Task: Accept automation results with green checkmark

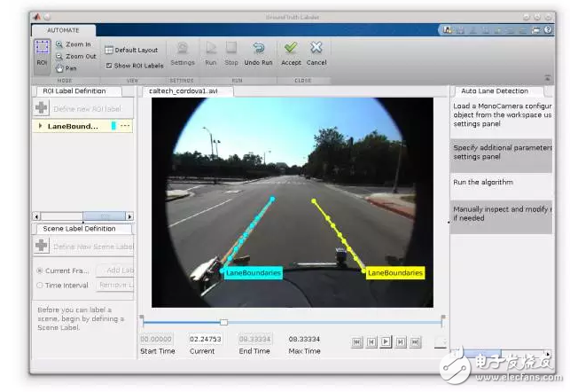Action: 291,51
